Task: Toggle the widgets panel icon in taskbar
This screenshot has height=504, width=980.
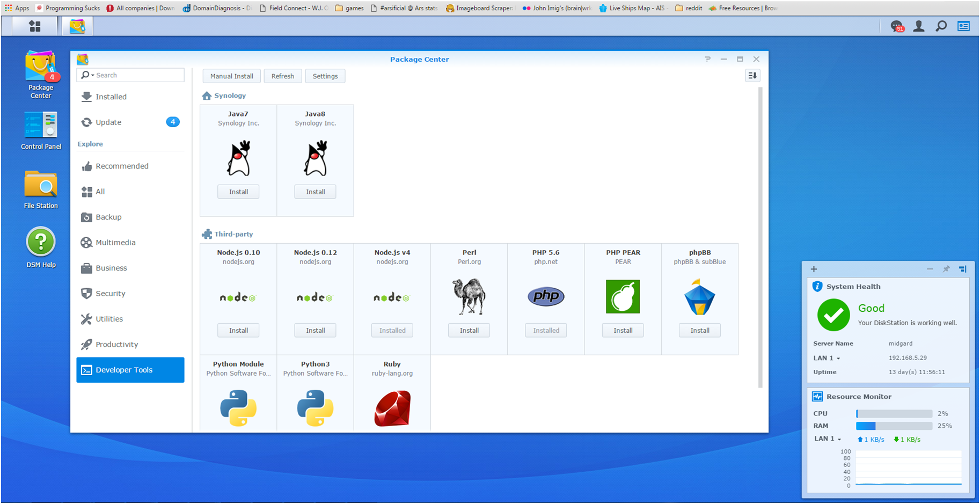Action: 964,26
